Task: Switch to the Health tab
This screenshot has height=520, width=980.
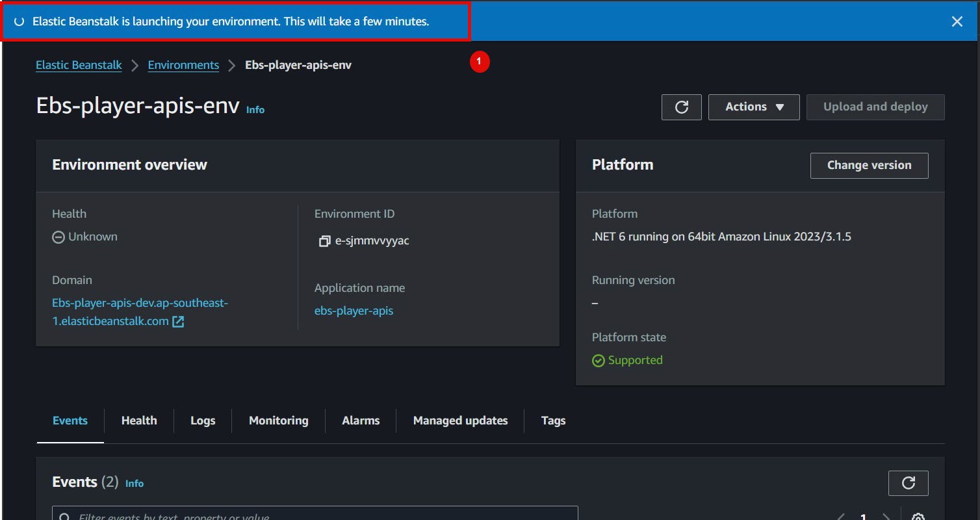Action: (x=139, y=421)
